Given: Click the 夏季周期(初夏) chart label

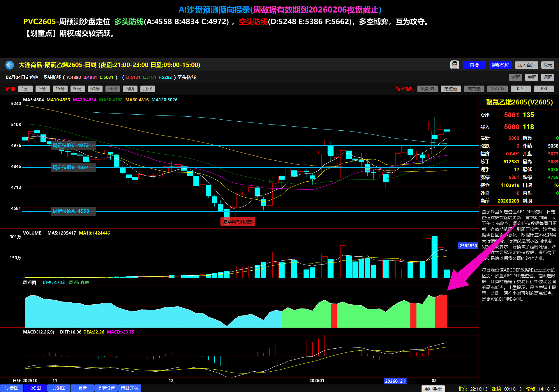Looking at the screenshot, I should point(238,222).
